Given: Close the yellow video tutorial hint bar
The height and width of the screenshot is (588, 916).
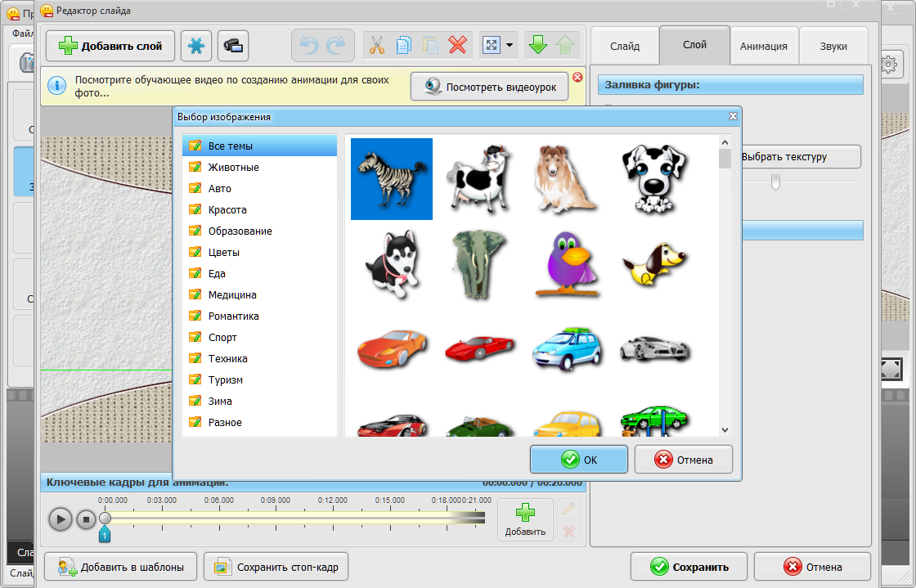Looking at the screenshot, I should (x=577, y=77).
